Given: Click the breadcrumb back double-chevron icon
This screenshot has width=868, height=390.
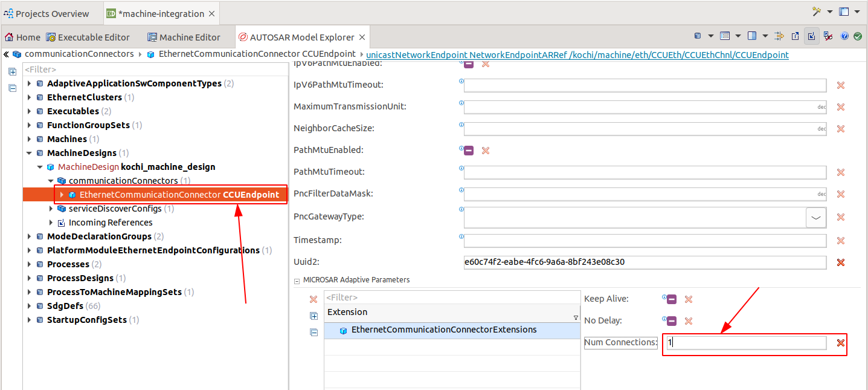Looking at the screenshot, I should pyautogui.click(x=6, y=54).
